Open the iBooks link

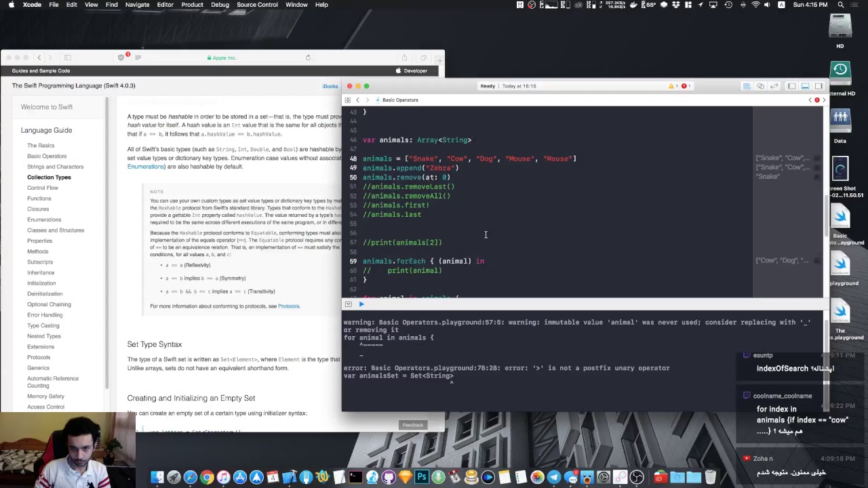click(x=330, y=86)
